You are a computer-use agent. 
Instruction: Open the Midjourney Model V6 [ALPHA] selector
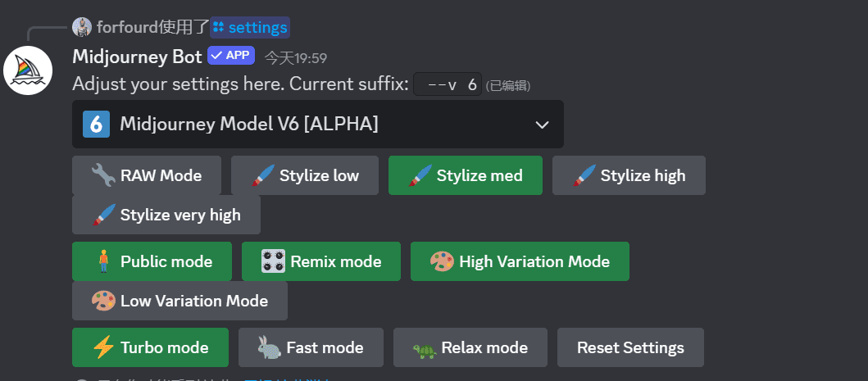318,124
